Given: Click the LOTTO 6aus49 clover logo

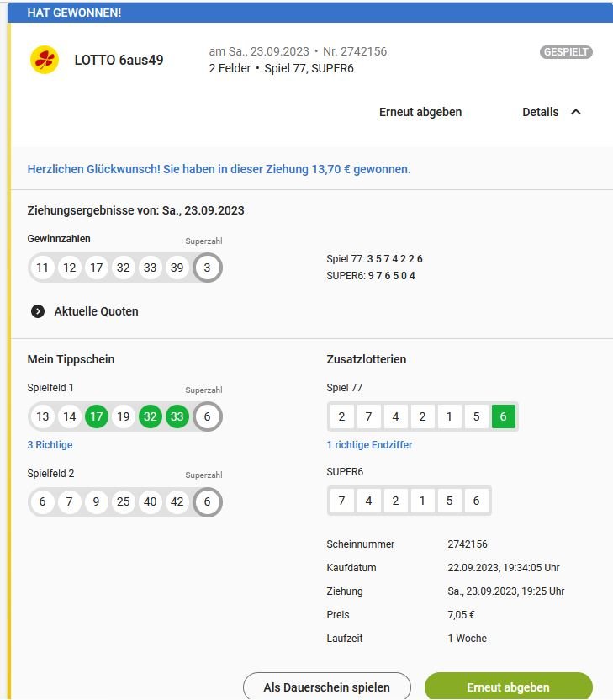Looking at the screenshot, I should [x=45, y=60].
